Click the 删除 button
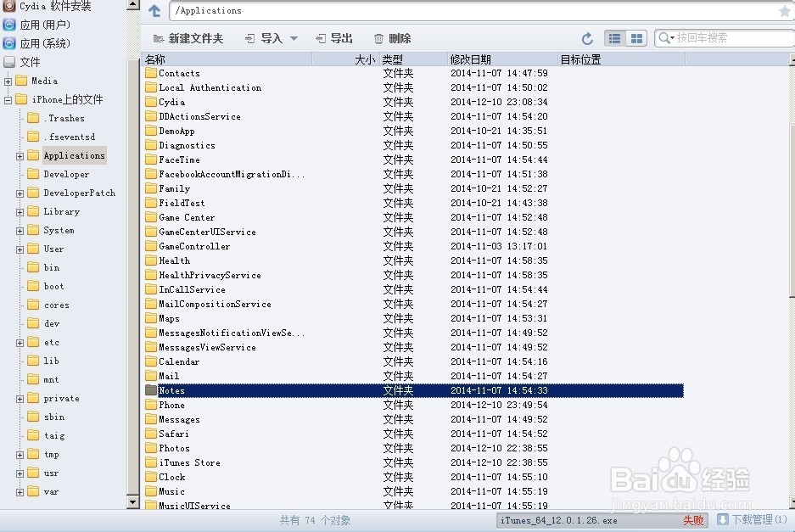 click(393, 38)
